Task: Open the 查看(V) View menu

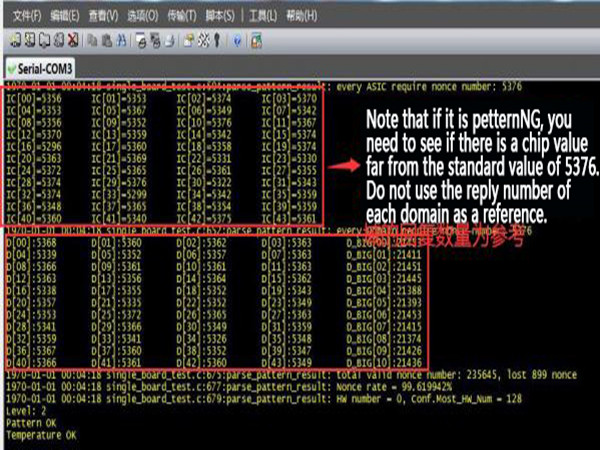Action: pos(103,16)
